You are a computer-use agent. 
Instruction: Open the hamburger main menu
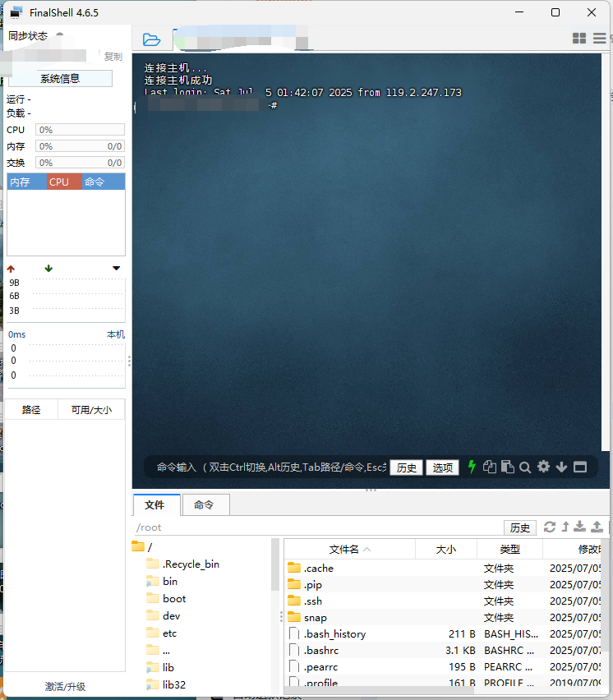tap(600, 39)
